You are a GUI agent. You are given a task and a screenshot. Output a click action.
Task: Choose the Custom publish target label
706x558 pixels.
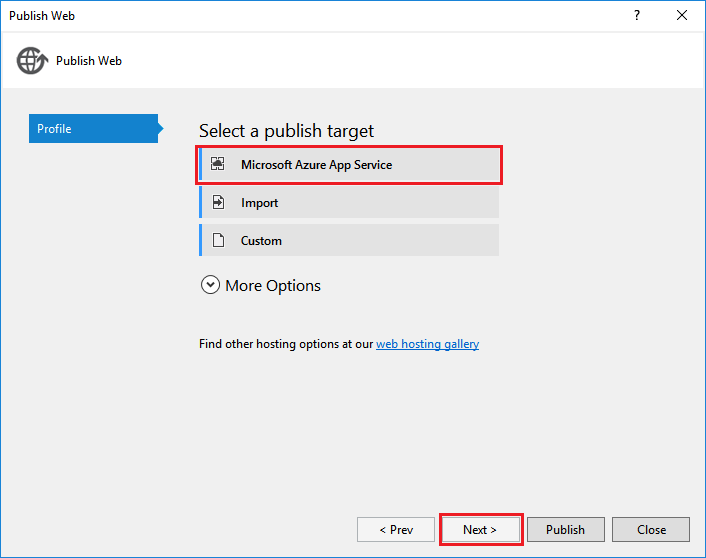tap(261, 241)
